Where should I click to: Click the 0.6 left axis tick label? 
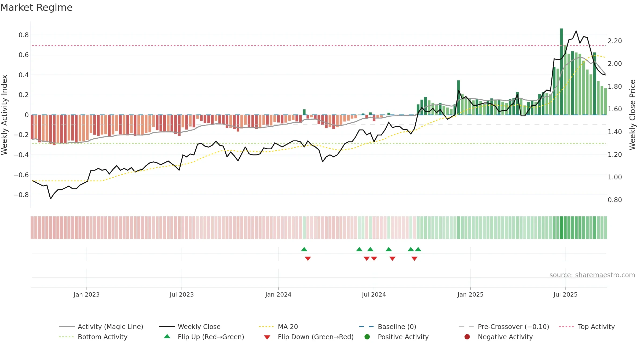click(x=24, y=55)
